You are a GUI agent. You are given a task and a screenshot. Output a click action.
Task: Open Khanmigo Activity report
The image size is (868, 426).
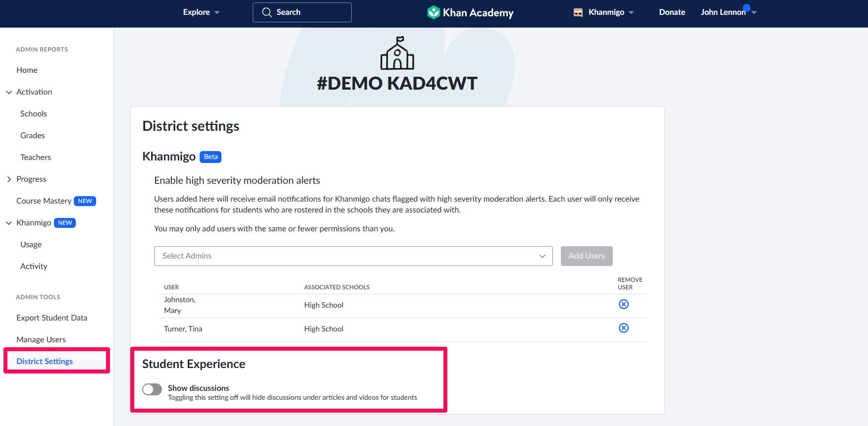tap(34, 266)
